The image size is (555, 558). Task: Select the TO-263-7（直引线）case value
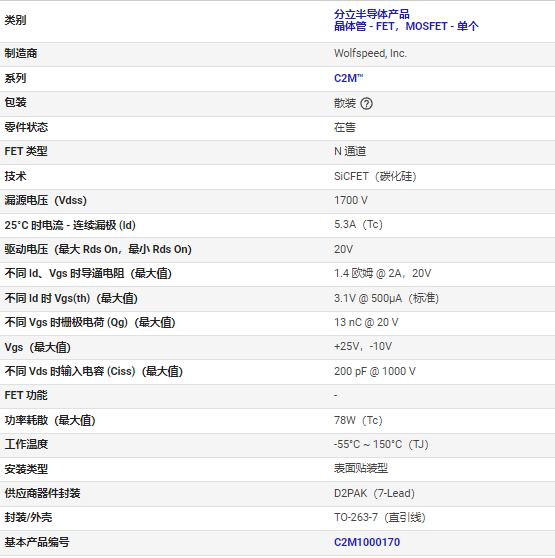click(380, 517)
